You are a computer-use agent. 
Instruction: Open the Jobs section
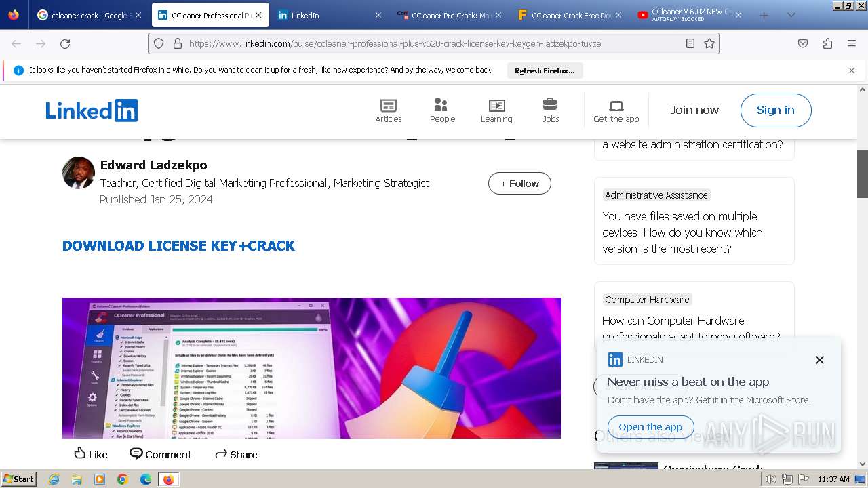pos(551,110)
